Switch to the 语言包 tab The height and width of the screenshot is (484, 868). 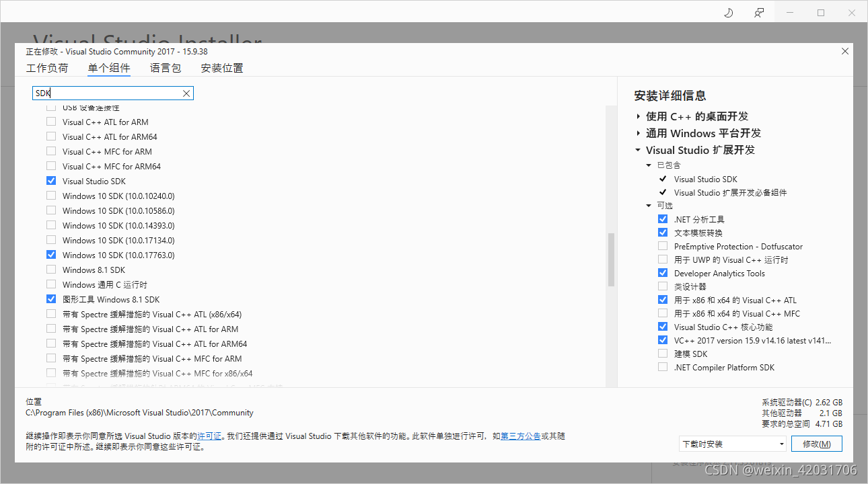tap(165, 68)
